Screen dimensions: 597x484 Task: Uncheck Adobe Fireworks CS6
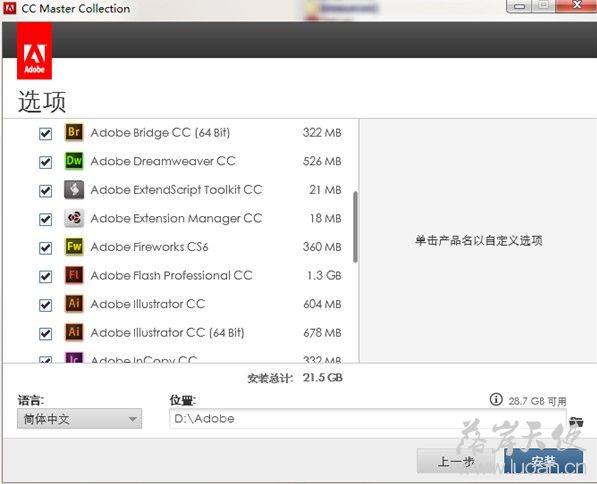coord(45,248)
